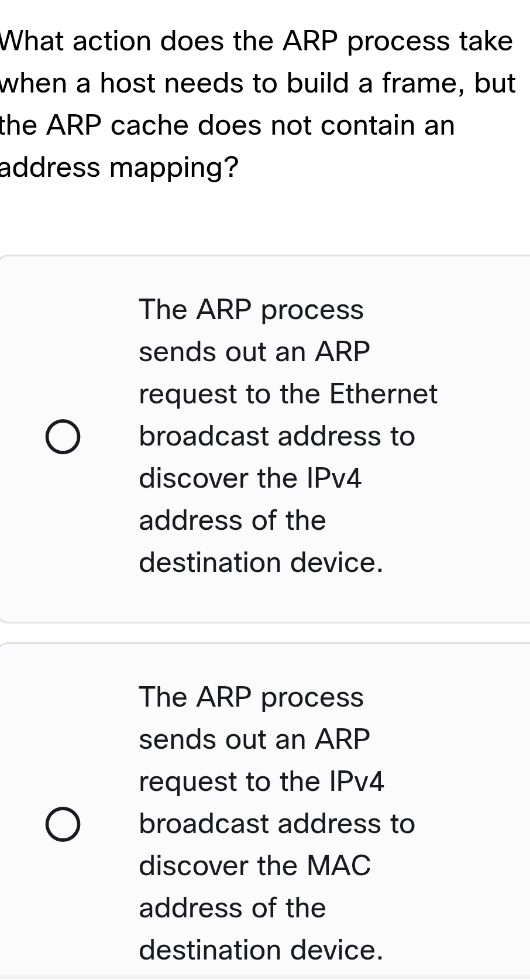
Task: Click 'destination device.' in the second answer card
Action: pyautogui.click(x=261, y=950)
